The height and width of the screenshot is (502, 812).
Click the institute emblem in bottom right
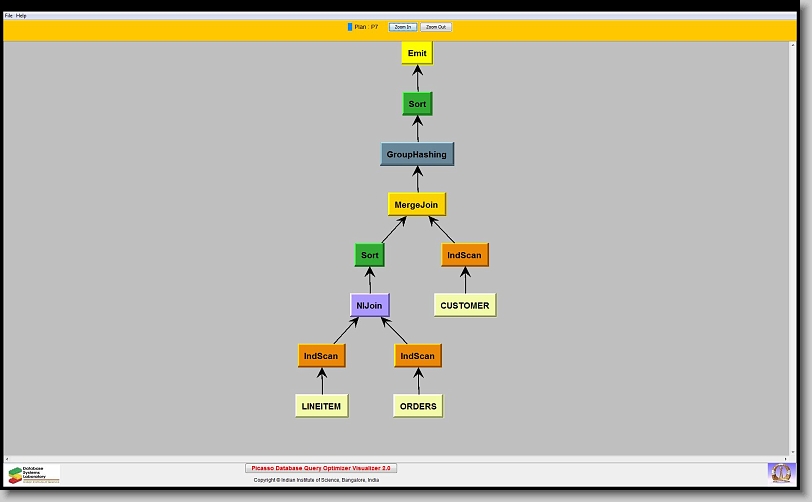pyautogui.click(x=780, y=472)
